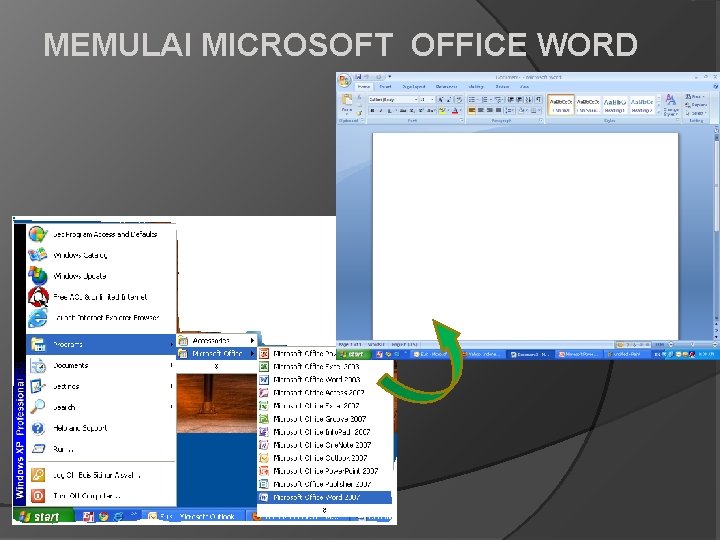Open the font size combo box
Screen dimensions: 720x540
click(428, 100)
